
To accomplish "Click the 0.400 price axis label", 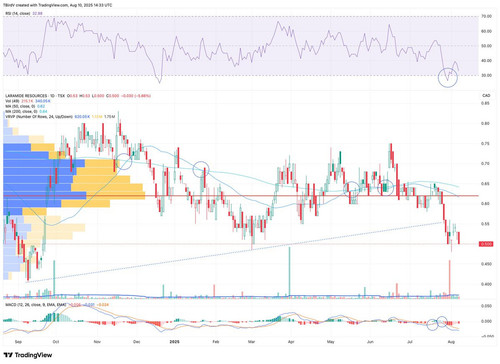I will pyautogui.click(x=486, y=284).
